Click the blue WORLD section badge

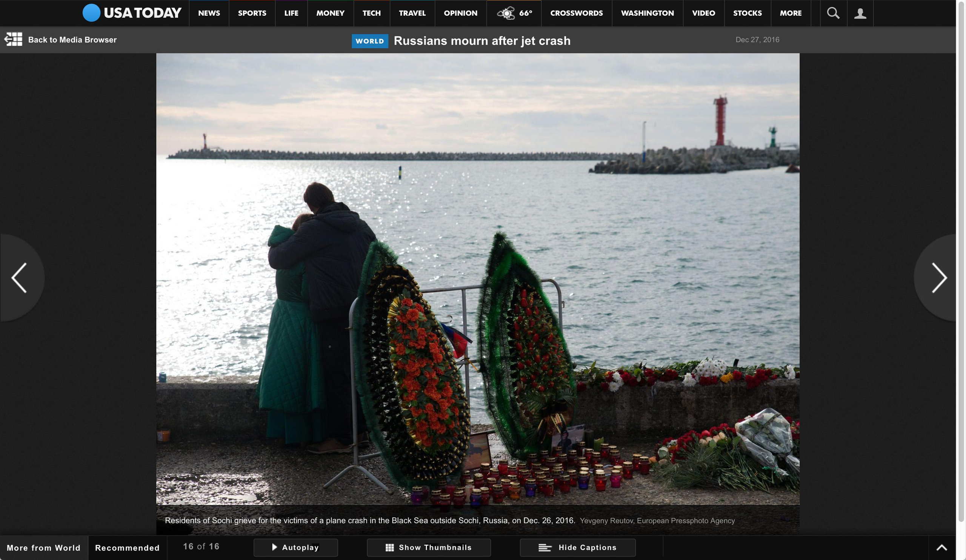[x=369, y=41]
